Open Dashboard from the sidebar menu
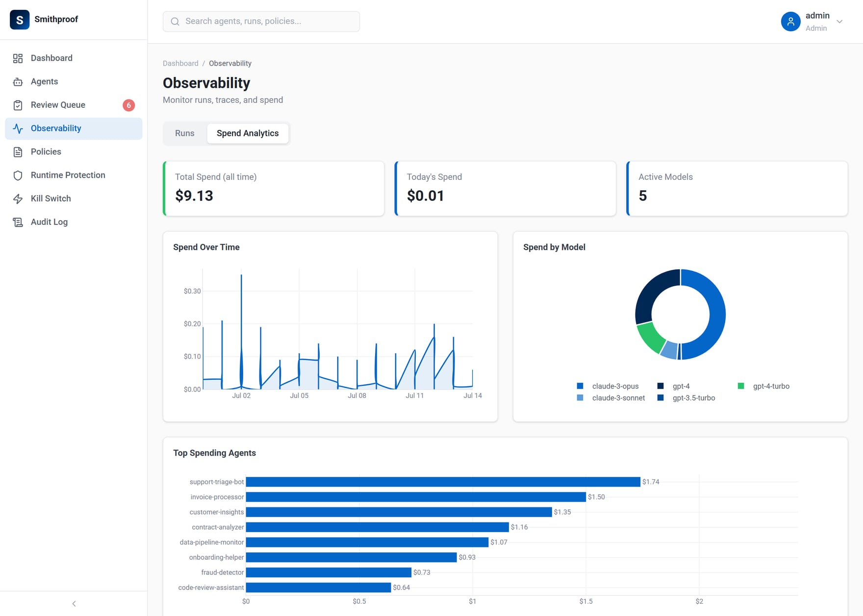This screenshot has height=616, width=863. pos(74,58)
